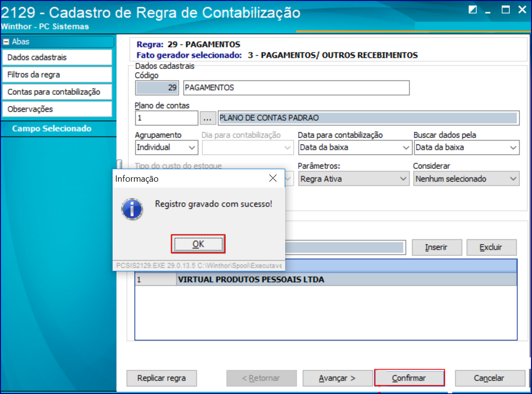Collapse the Abas panel header
The image size is (532, 394).
(x=6, y=42)
